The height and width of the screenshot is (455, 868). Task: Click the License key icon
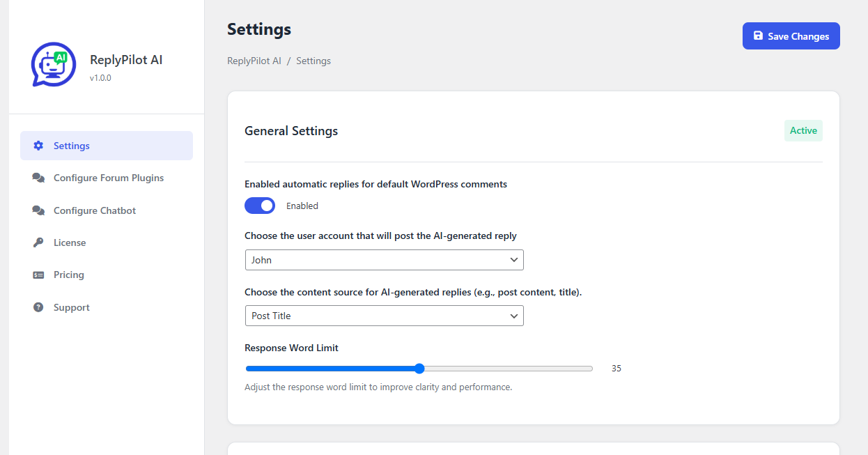point(38,242)
